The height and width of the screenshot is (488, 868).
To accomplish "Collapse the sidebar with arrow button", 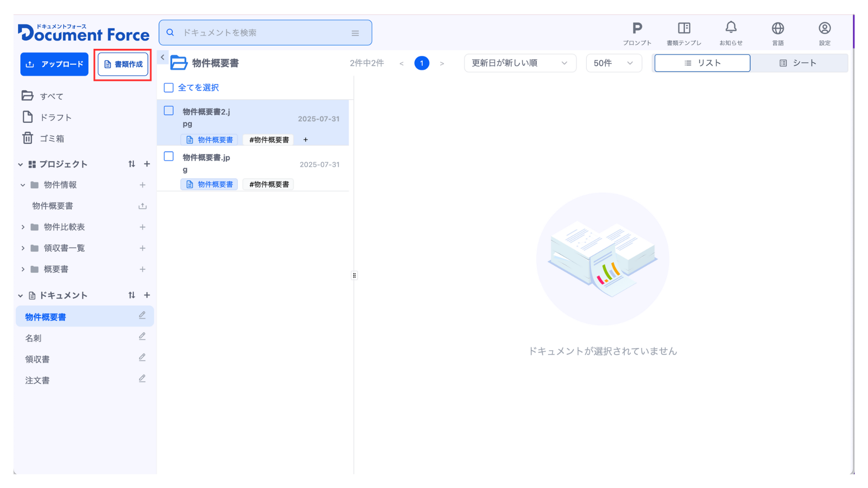I will [x=162, y=57].
